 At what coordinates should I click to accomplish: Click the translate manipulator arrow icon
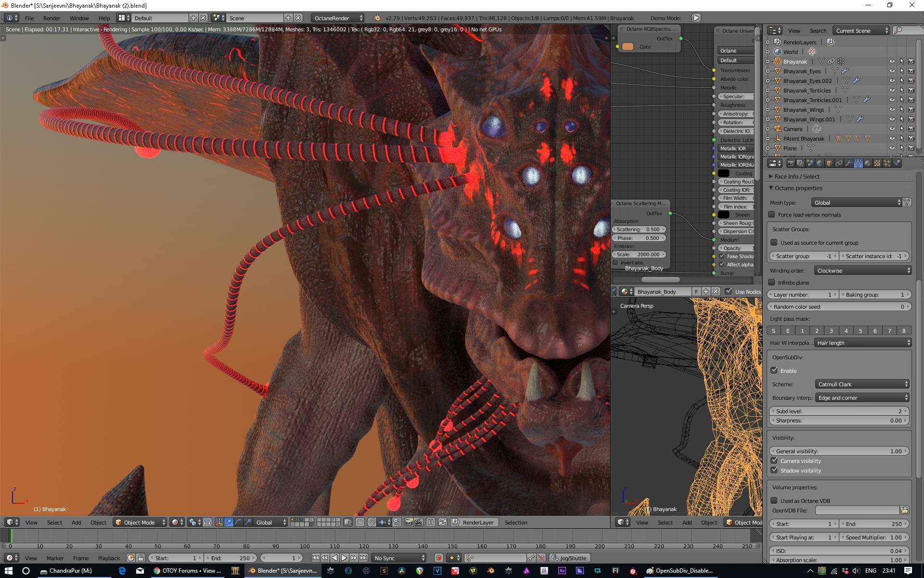(229, 522)
